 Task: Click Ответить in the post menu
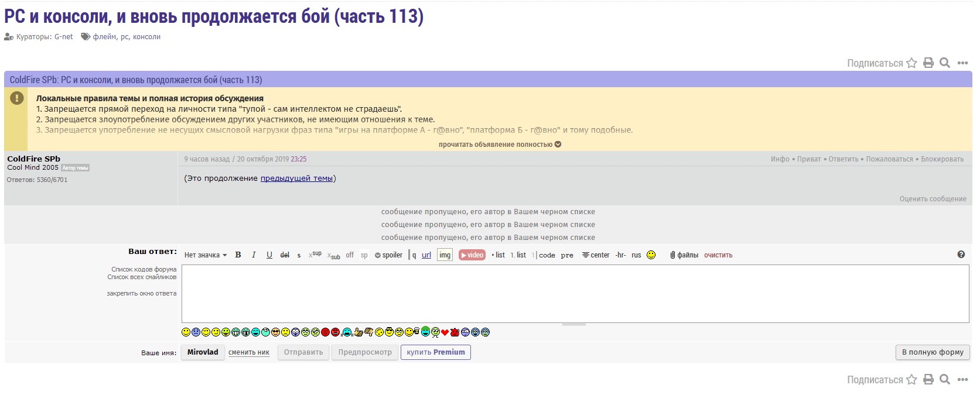843,159
